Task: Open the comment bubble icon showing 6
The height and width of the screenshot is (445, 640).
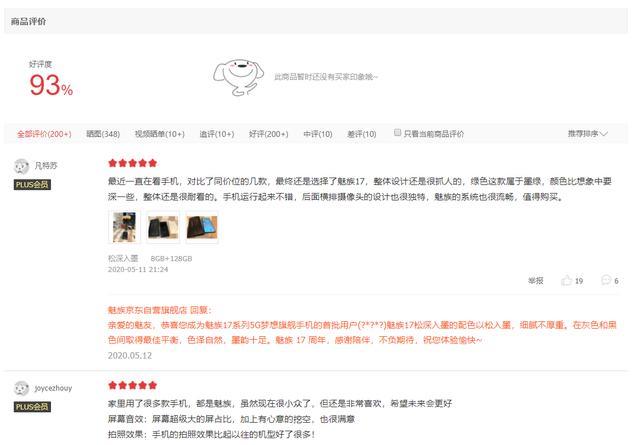Action: 606,280
